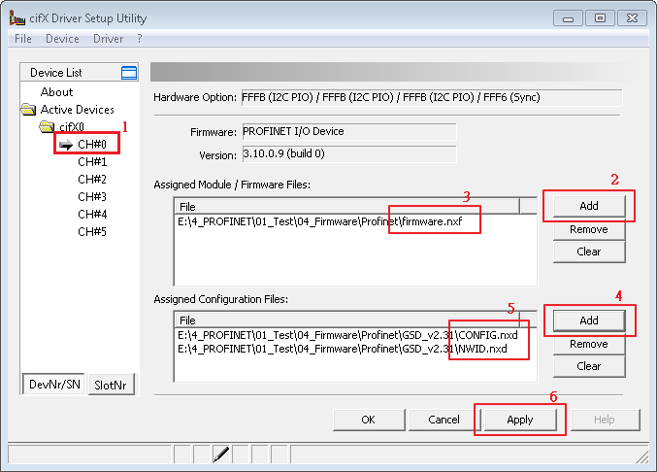
Task: Switch to the SlotNr tab
Action: (x=111, y=385)
